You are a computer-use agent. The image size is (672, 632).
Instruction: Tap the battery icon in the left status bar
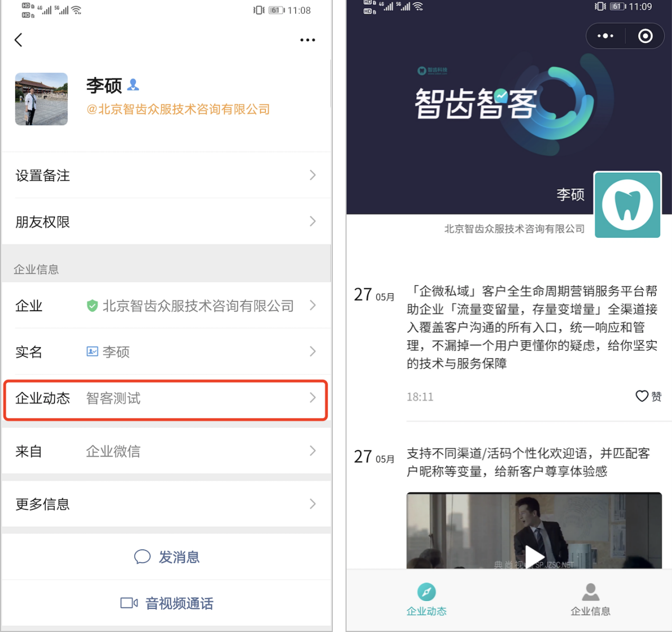coord(276,10)
